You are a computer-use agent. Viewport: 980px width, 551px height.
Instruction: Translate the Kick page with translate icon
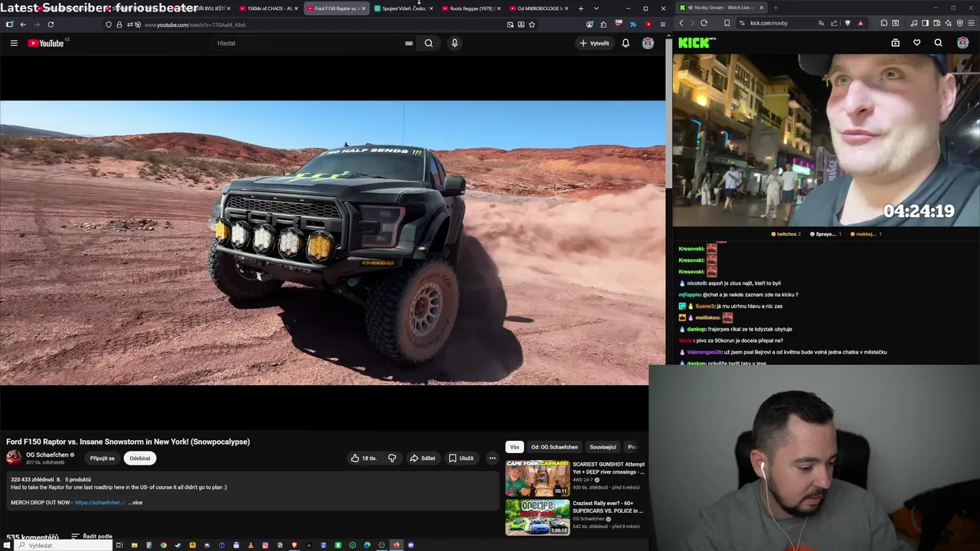pos(822,23)
